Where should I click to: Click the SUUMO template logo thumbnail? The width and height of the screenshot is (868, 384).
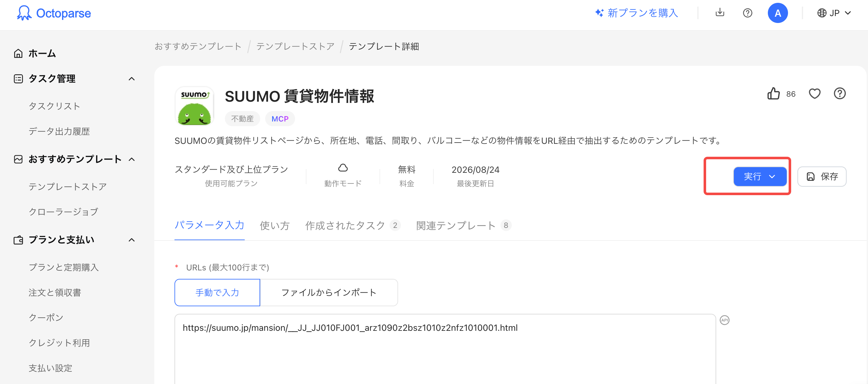click(x=194, y=106)
